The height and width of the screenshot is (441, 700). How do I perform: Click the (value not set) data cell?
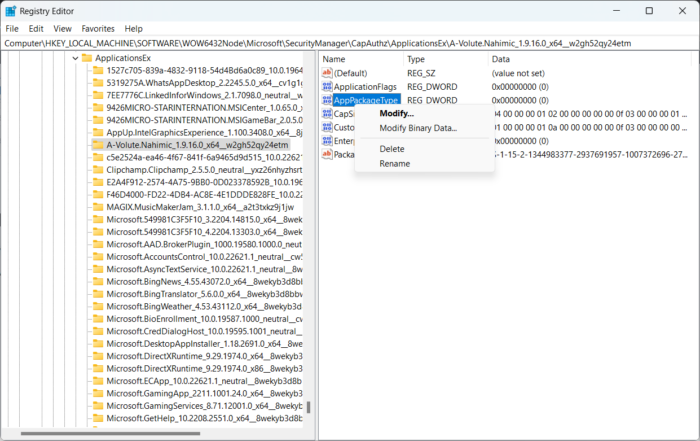click(518, 73)
